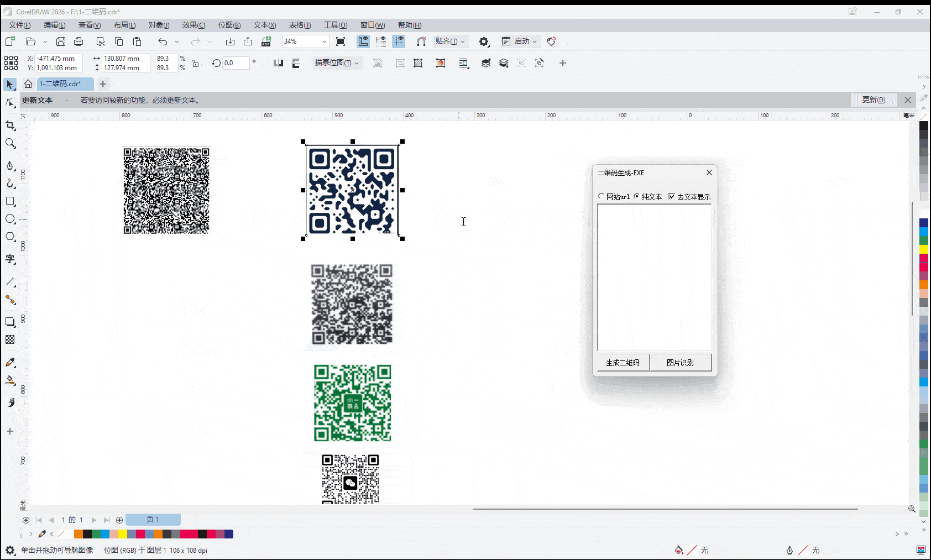
Task: Close the 更新文本 notification bar
Action: [x=908, y=100]
